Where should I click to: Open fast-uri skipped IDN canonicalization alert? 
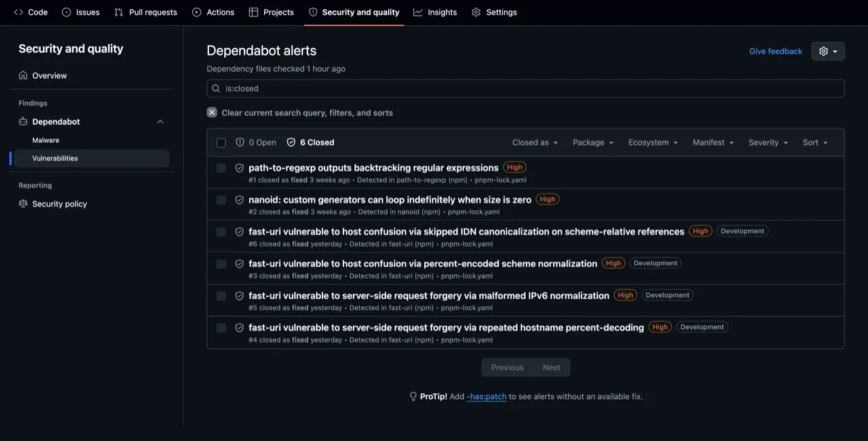(466, 231)
